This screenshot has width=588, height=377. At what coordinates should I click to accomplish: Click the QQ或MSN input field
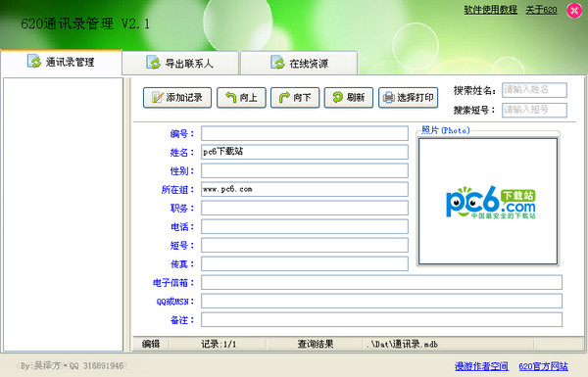(x=381, y=301)
